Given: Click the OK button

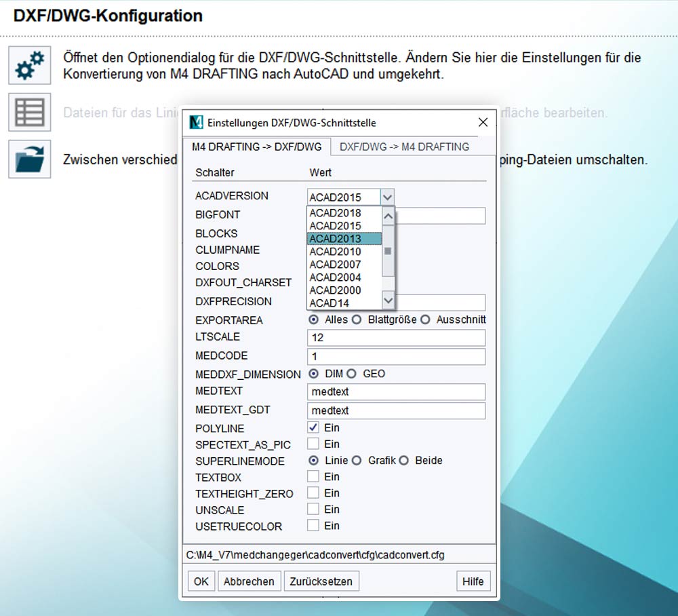Looking at the screenshot, I should coord(201,581).
